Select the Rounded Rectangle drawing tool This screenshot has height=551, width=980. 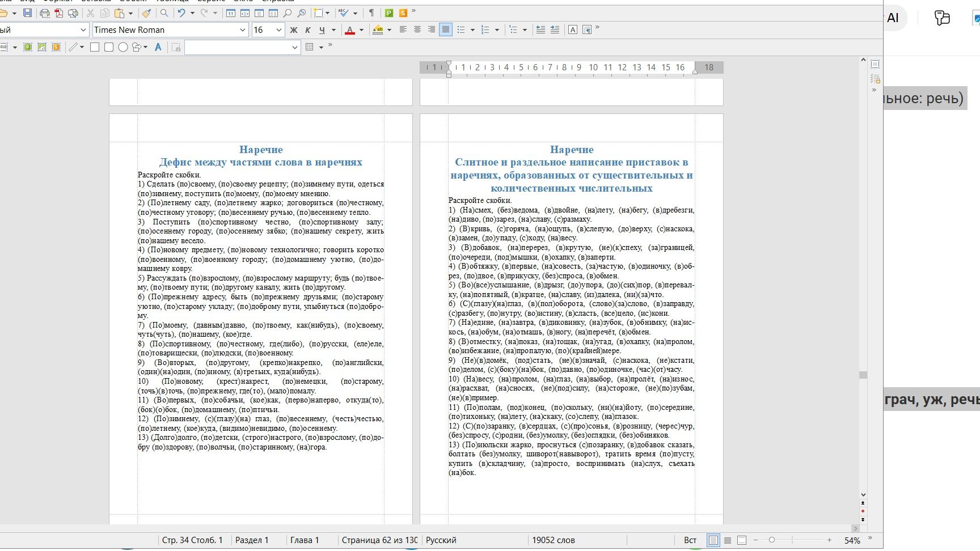pyautogui.click(x=109, y=47)
